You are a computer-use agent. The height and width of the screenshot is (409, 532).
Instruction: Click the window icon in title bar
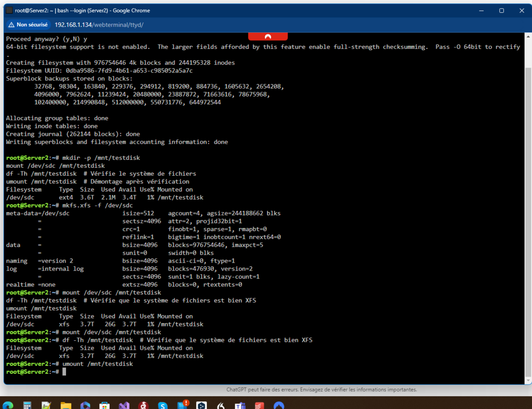[x=10, y=11]
